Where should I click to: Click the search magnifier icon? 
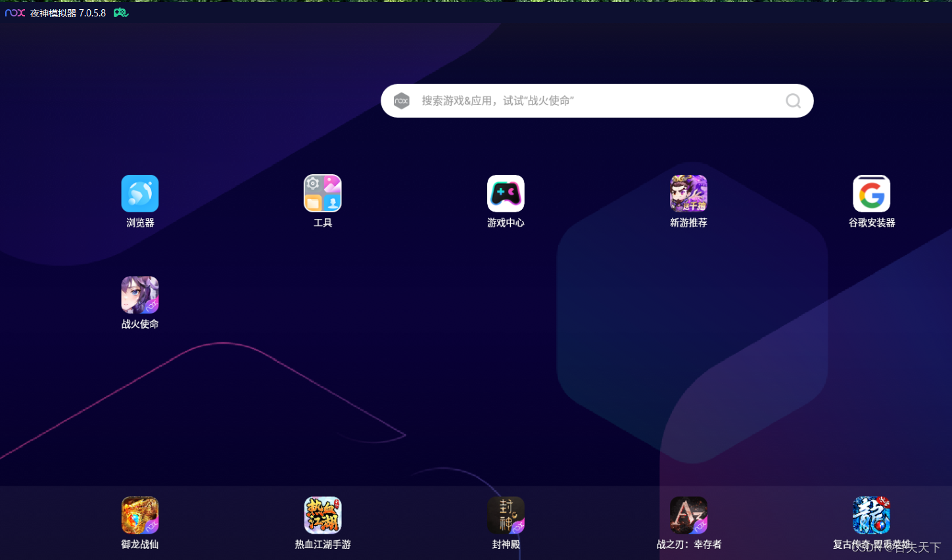[794, 101]
